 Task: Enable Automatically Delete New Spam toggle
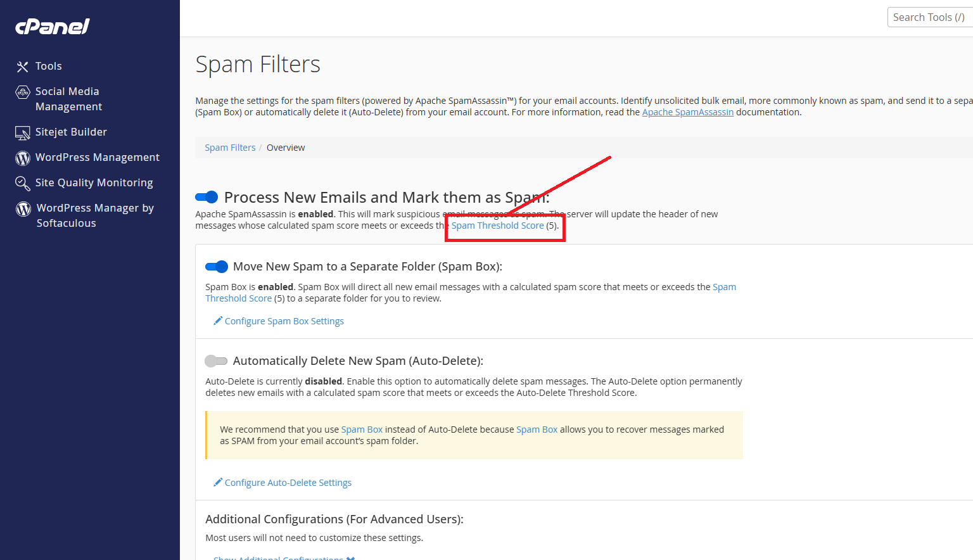pyautogui.click(x=216, y=361)
